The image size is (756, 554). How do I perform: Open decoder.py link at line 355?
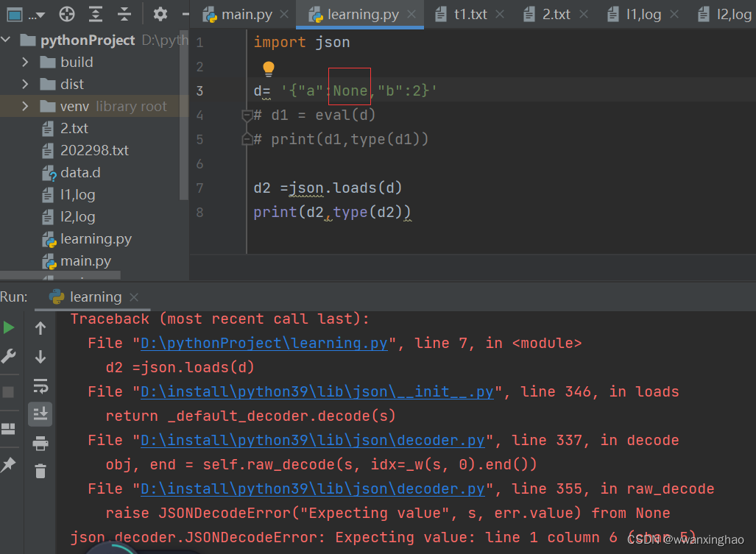click(312, 489)
